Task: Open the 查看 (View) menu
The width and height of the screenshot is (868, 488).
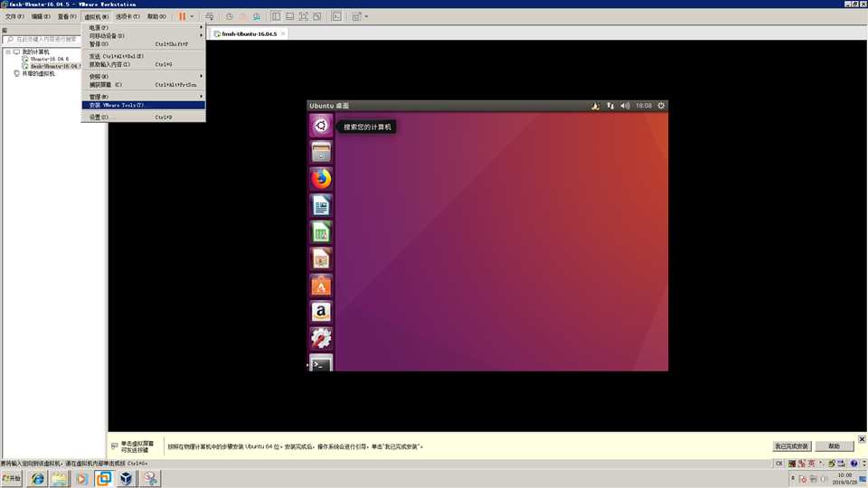Action: (x=67, y=16)
